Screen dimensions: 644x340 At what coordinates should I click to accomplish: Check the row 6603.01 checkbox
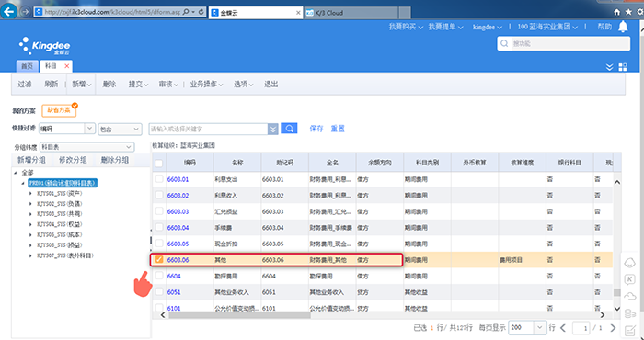(x=159, y=179)
